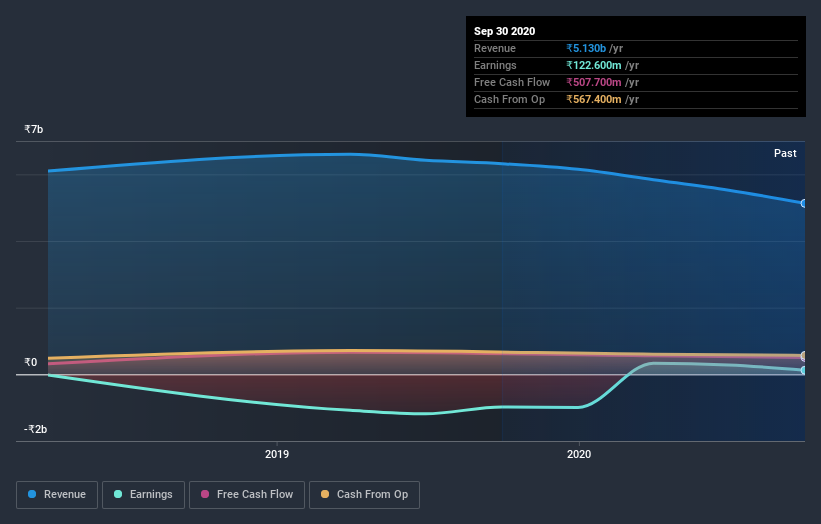Screen dimensions: 821x524
Task: Click the Past label in chart
Action: (x=785, y=153)
